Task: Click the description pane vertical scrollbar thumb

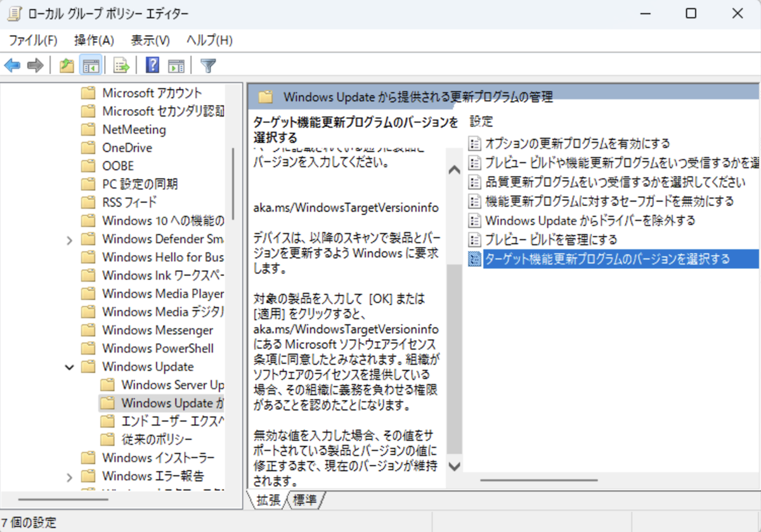Action: [x=454, y=360]
